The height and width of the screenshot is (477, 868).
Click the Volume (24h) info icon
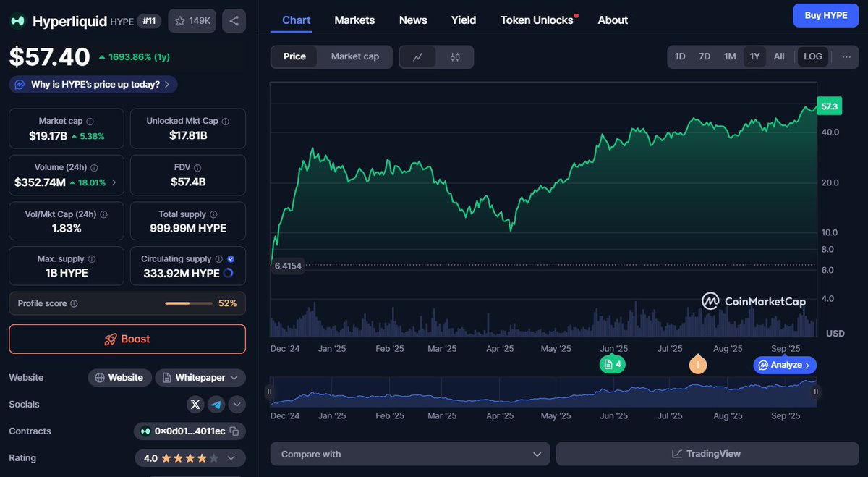(95, 168)
